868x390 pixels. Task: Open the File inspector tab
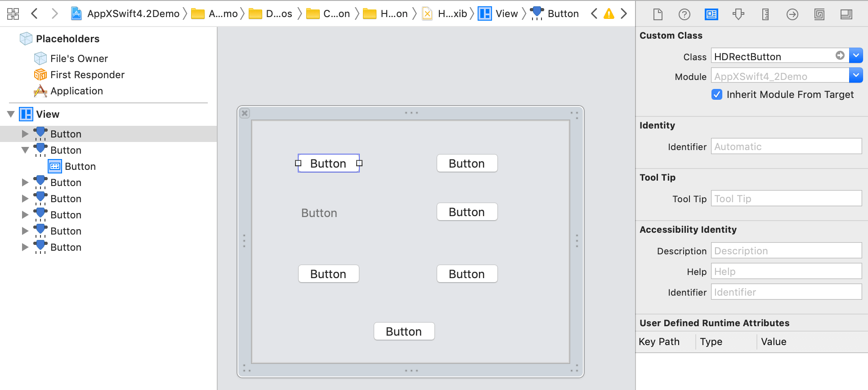(658, 14)
